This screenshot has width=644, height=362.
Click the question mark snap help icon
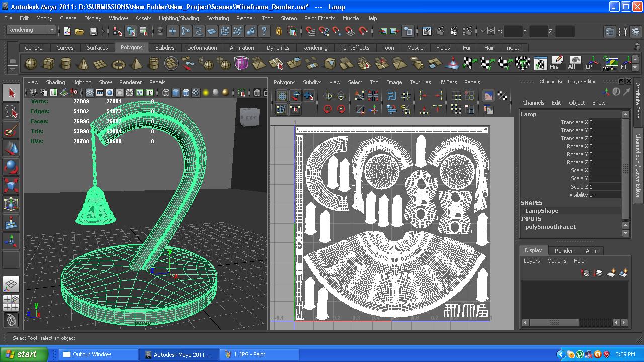[x=264, y=31]
